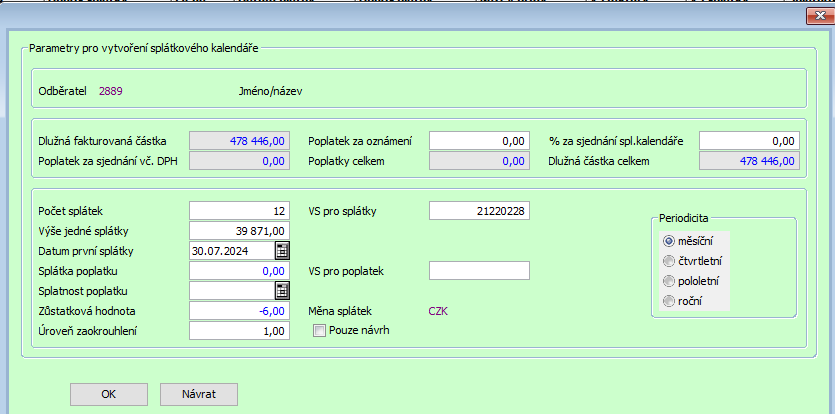
Task: Focus the Výše jedné splátky field
Action: tap(239, 231)
